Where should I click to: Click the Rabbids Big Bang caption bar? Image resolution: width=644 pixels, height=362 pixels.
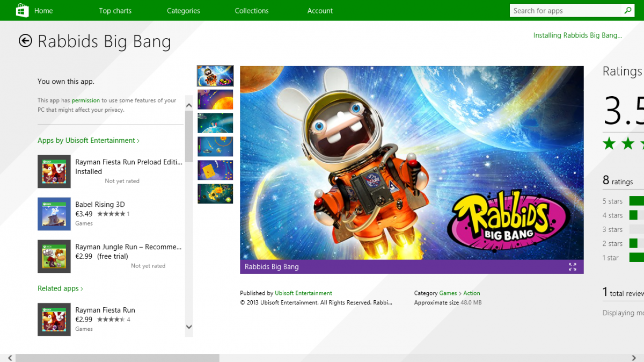click(x=412, y=267)
